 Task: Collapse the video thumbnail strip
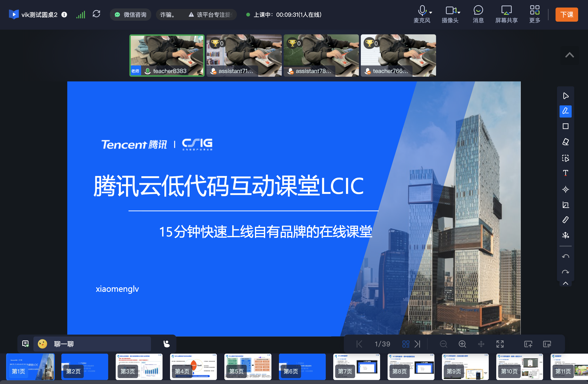569,55
